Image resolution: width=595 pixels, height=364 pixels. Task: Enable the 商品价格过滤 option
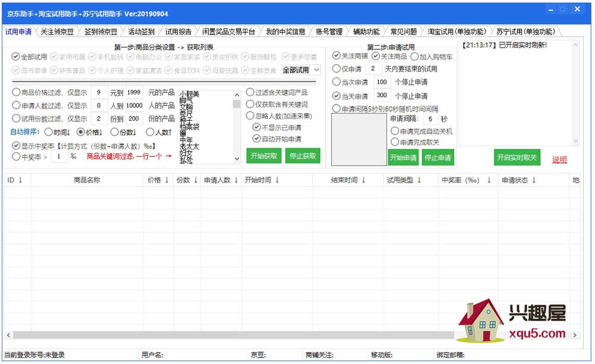pyautogui.click(x=16, y=92)
